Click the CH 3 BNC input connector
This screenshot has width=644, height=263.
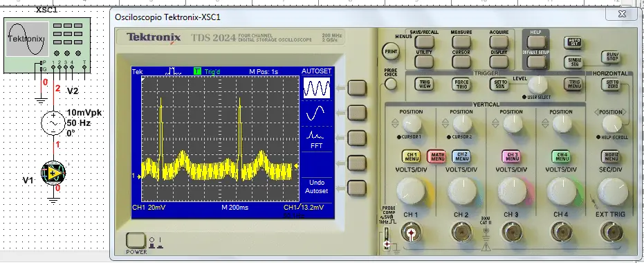coord(512,233)
